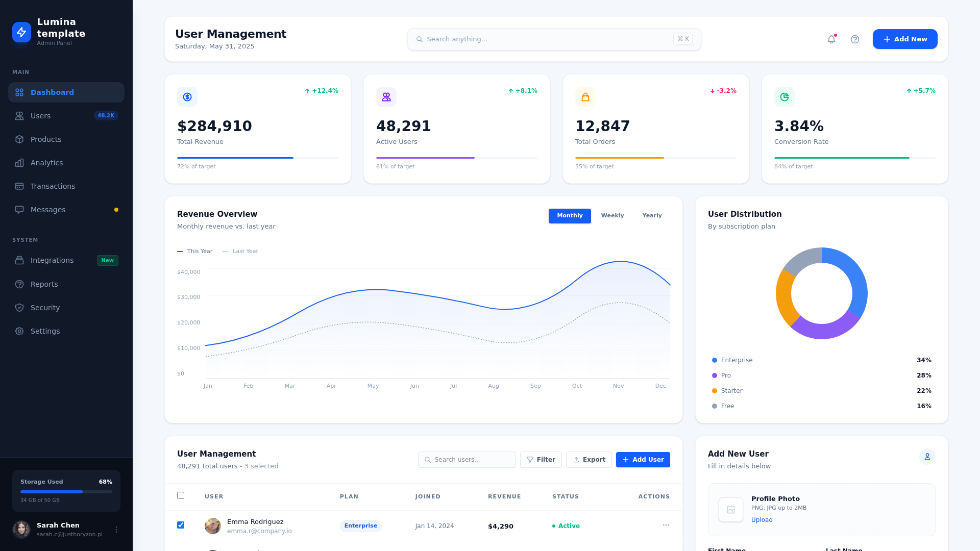Open Reports in the sidebar
The width and height of the screenshot is (980, 551).
66,284
